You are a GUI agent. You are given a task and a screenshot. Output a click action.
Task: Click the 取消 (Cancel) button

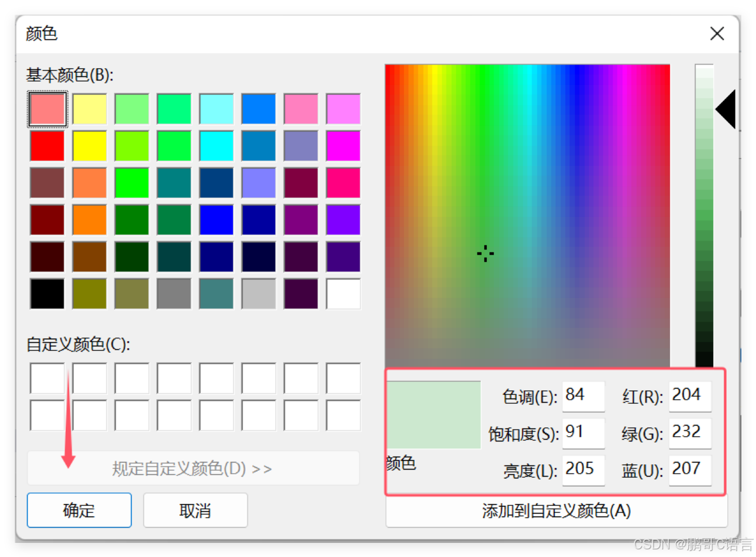(196, 510)
